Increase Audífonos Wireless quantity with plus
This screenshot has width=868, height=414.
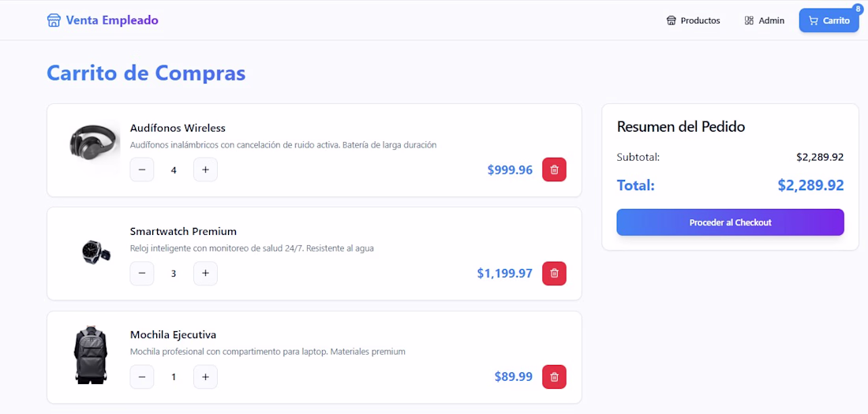[x=205, y=170]
